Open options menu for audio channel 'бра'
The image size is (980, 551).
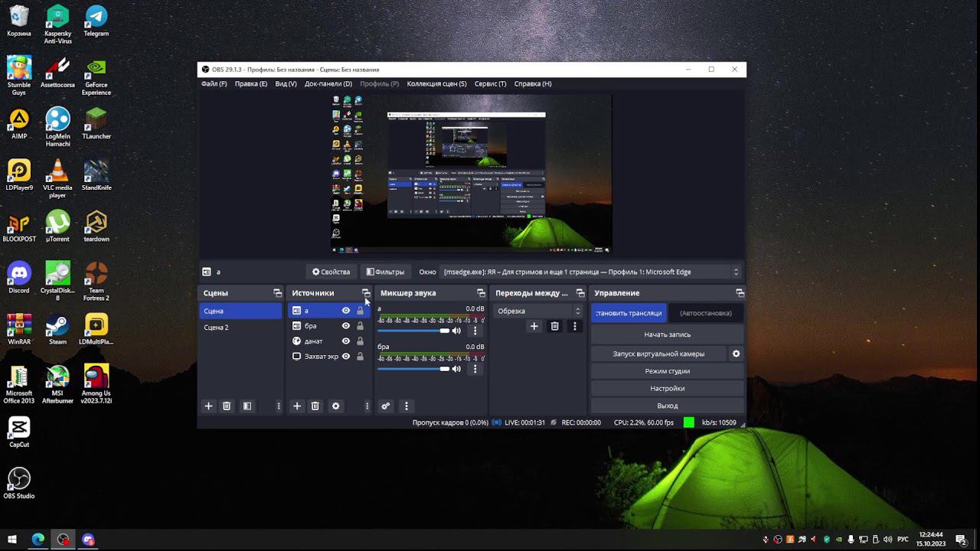tap(475, 369)
